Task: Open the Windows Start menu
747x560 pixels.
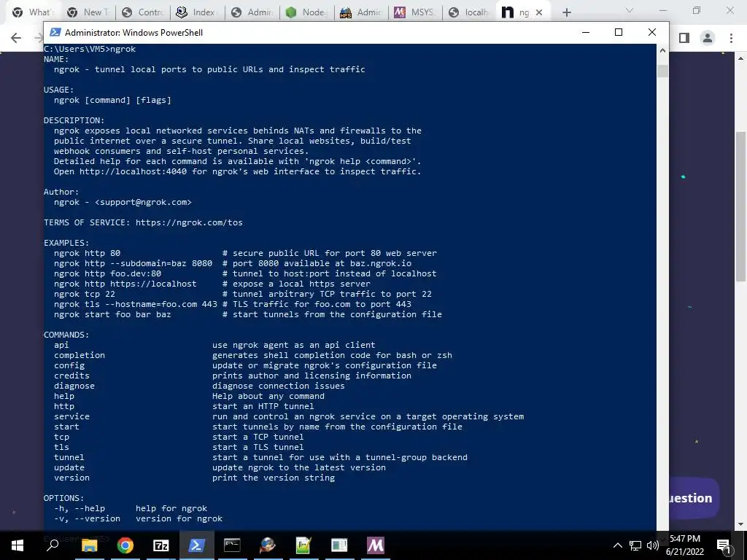Action: (x=18, y=545)
